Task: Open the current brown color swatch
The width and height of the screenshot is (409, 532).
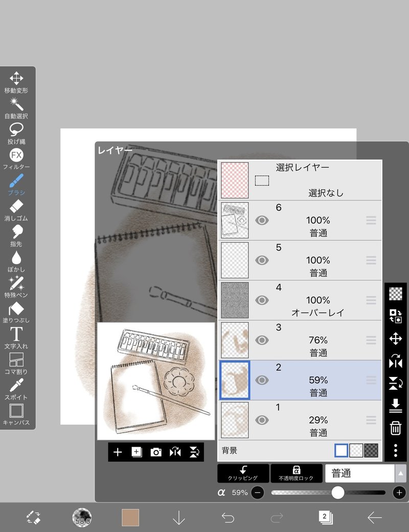Action: pyautogui.click(x=130, y=517)
